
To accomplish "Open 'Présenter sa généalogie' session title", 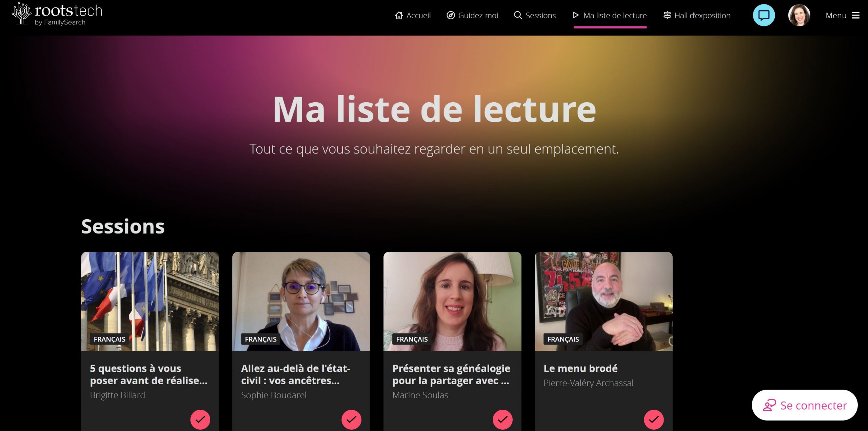I will pos(451,374).
